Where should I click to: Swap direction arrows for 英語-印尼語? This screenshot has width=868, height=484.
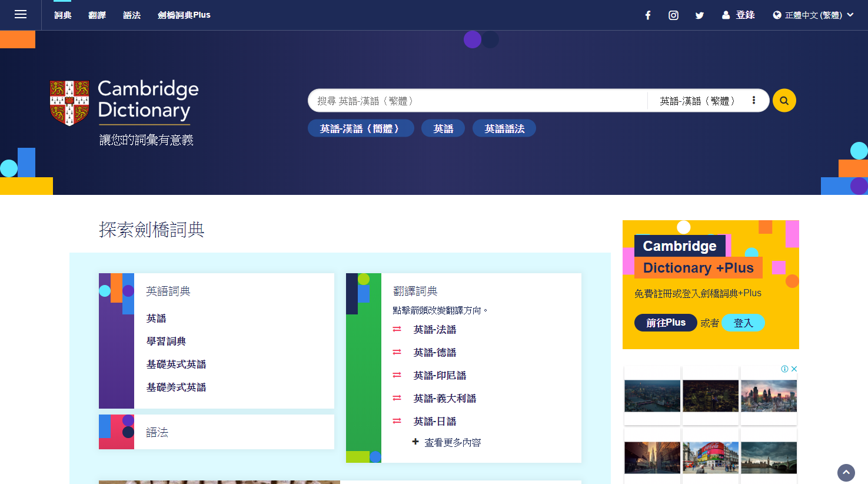pos(397,375)
